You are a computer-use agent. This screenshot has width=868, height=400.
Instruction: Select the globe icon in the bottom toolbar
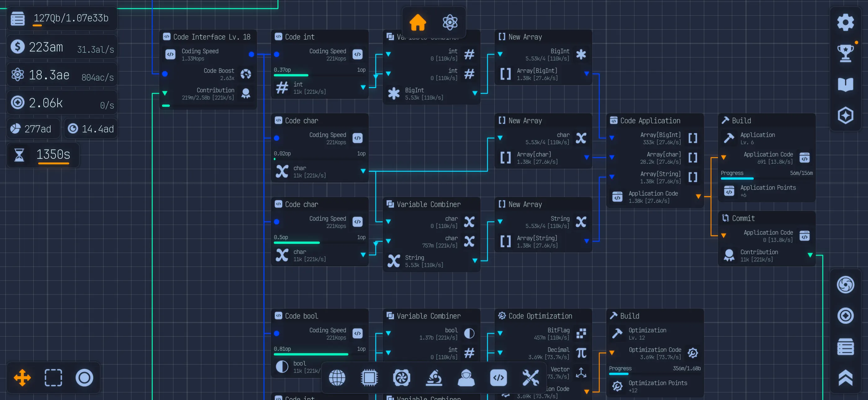pos(337,378)
